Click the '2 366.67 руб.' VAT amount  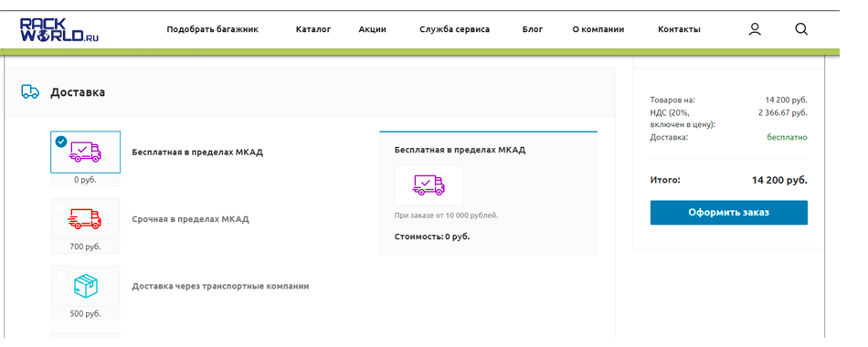783,112
